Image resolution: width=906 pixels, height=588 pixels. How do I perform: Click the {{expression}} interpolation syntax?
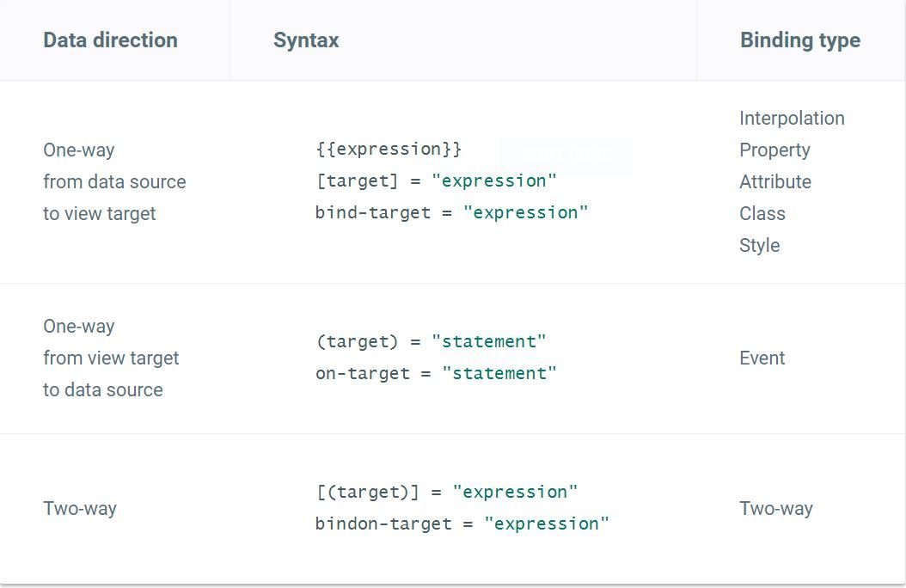389,150
